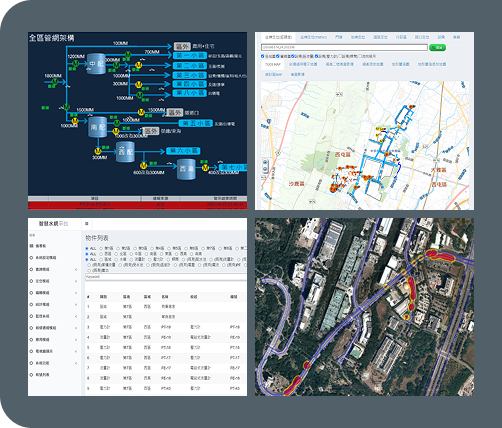
Task: Select the 第5區 radio button
Action: tap(169, 248)
